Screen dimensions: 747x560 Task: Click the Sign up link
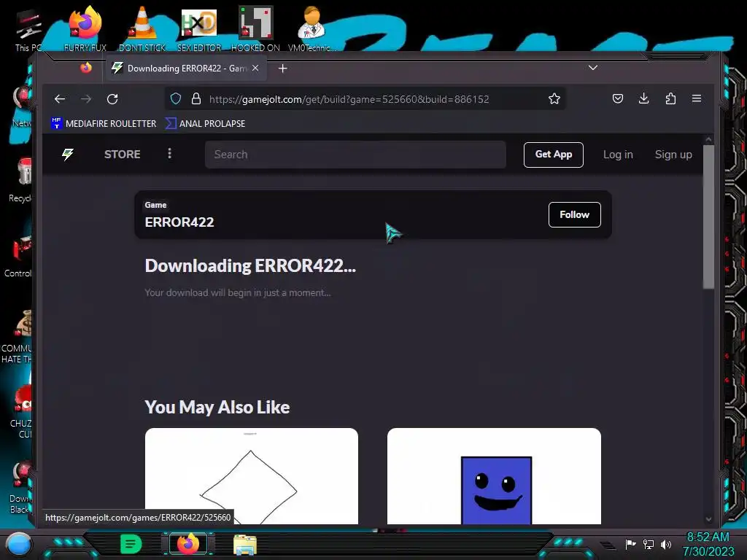click(x=673, y=155)
